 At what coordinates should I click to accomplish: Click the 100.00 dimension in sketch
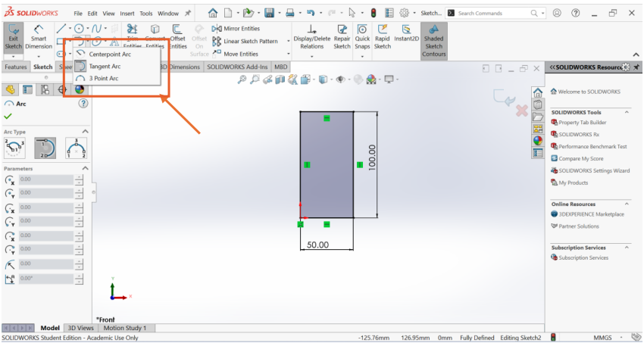(x=372, y=157)
